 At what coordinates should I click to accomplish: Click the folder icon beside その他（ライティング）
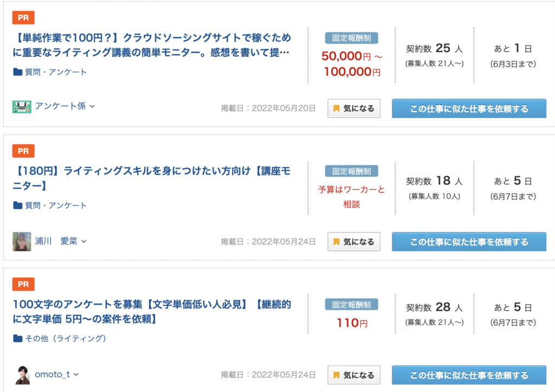point(18,338)
